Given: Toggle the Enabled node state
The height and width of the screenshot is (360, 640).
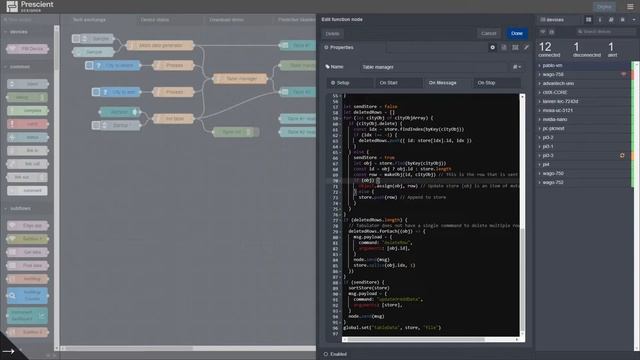Looking at the screenshot, I should click(336, 354).
